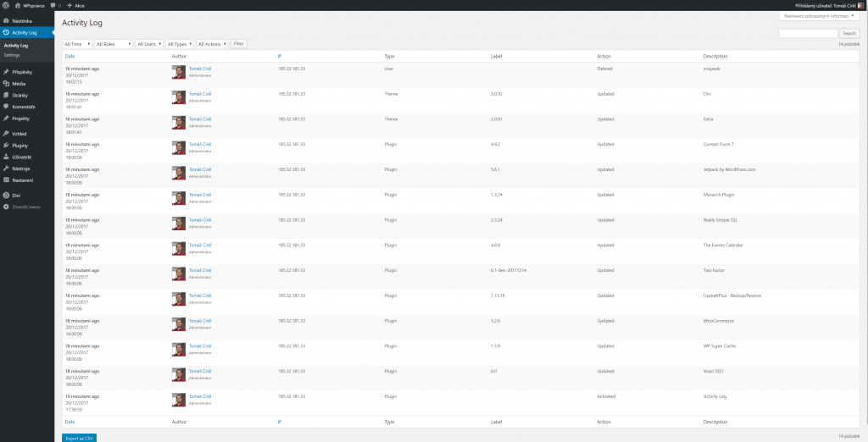Open the WPsprávce site home icon

(x=18, y=5)
